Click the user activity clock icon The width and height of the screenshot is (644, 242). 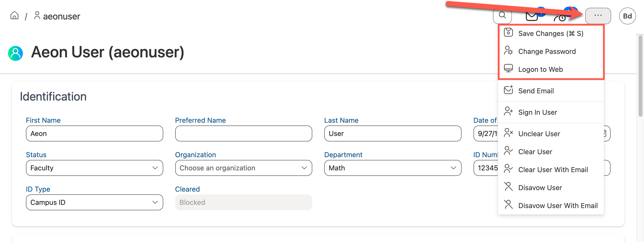560,17
